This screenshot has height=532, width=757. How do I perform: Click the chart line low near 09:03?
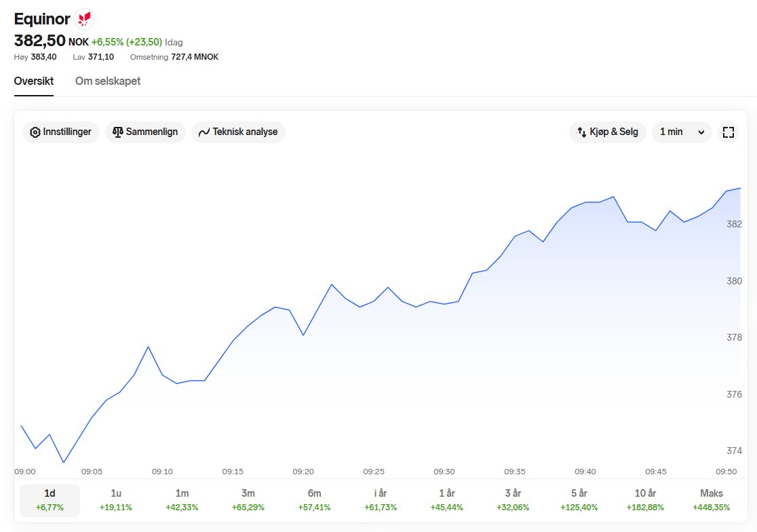pyautogui.click(x=64, y=463)
